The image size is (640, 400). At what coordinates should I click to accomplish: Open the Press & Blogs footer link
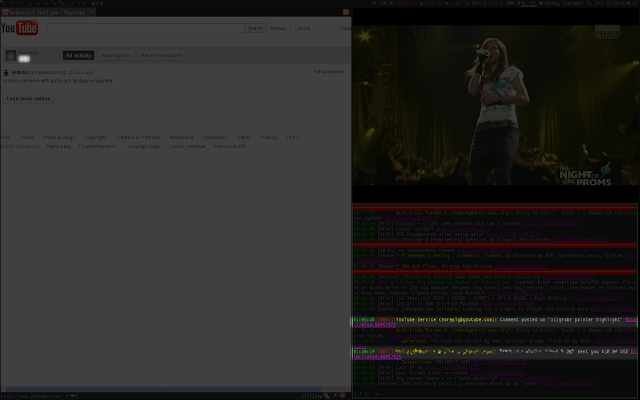[x=59, y=138]
